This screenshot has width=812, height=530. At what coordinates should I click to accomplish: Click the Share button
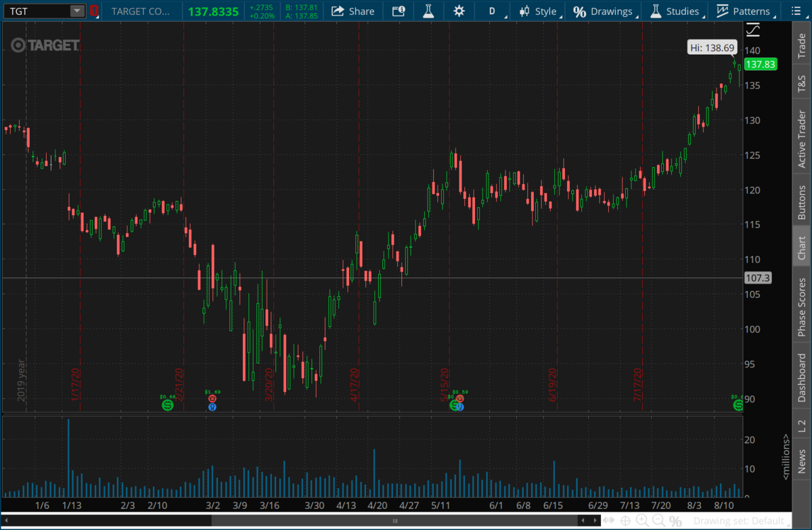coord(353,11)
